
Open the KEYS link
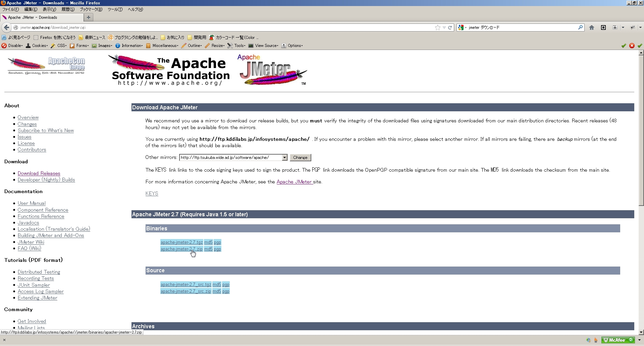152,193
